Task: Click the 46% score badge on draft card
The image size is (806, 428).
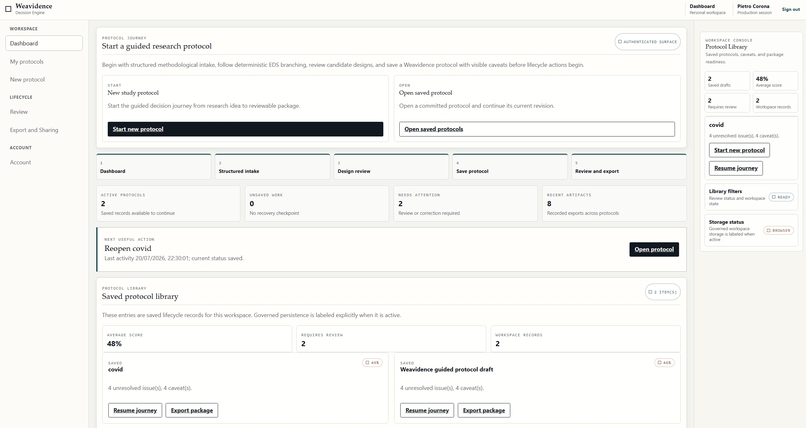Action: click(664, 363)
